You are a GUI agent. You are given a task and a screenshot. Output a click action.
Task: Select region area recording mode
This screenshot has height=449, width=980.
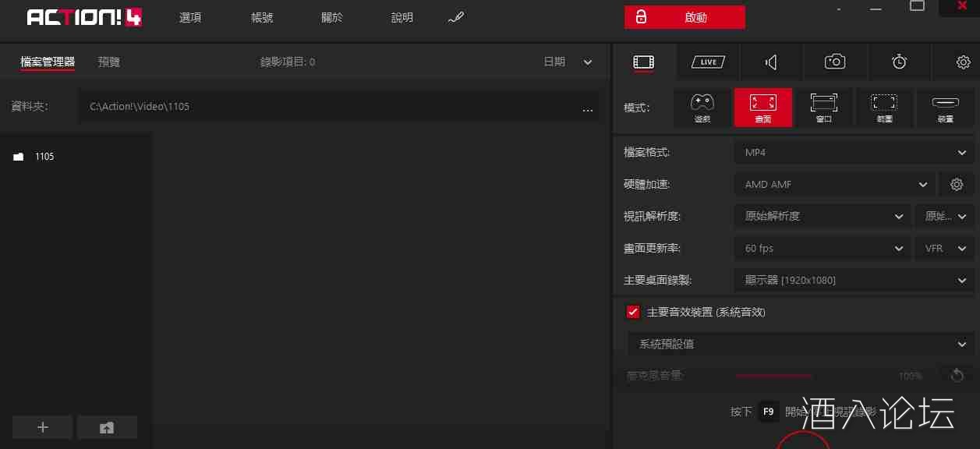click(x=884, y=108)
